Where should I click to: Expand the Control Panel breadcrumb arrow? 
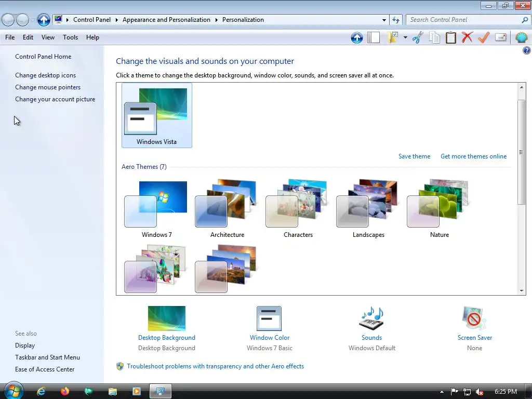tap(116, 20)
